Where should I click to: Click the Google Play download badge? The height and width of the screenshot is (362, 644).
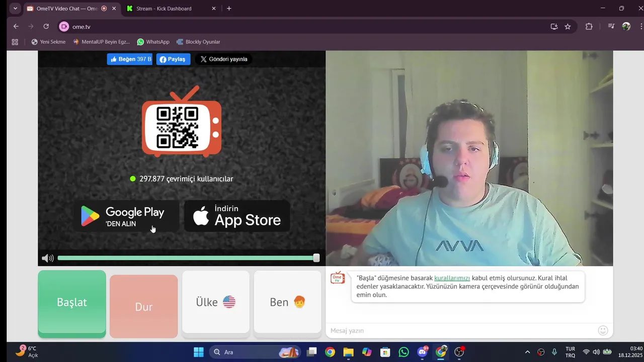tap(127, 216)
